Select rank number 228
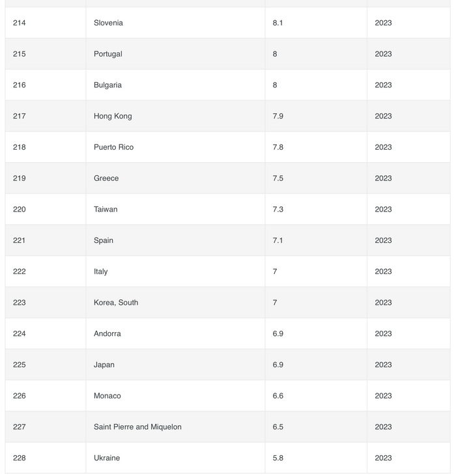The height and width of the screenshot is (476, 456). 20,458
